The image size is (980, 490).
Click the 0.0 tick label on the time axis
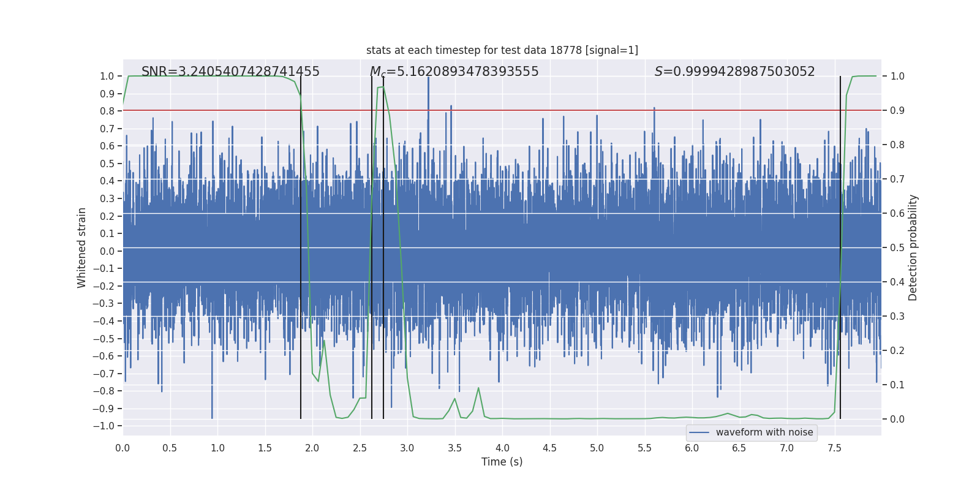click(123, 448)
